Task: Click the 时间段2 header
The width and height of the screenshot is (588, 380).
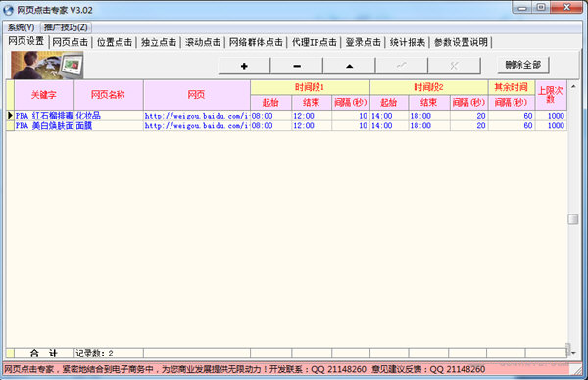Action: click(x=428, y=87)
